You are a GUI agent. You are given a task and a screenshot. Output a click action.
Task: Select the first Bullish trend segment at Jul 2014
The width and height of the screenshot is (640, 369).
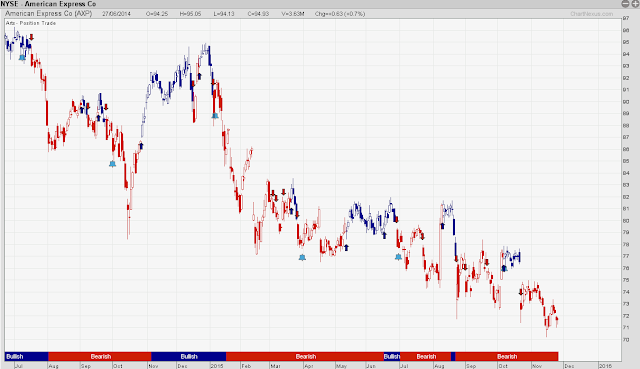(27, 356)
